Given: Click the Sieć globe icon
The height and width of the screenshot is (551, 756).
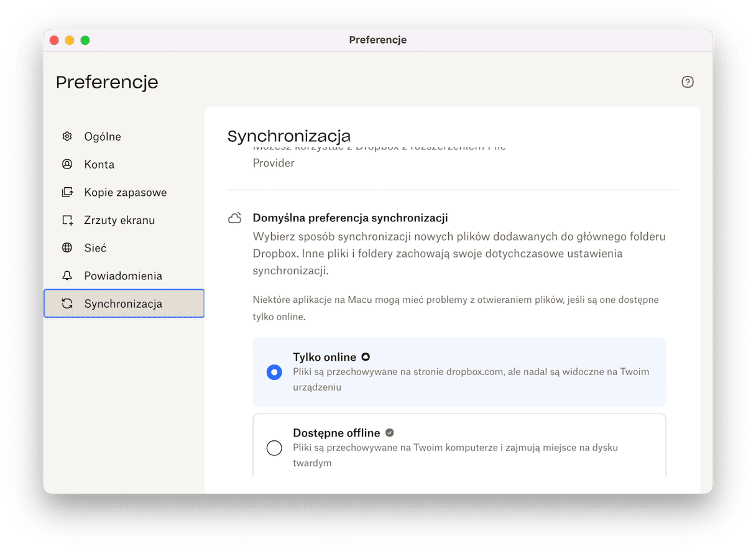Looking at the screenshot, I should point(67,248).
